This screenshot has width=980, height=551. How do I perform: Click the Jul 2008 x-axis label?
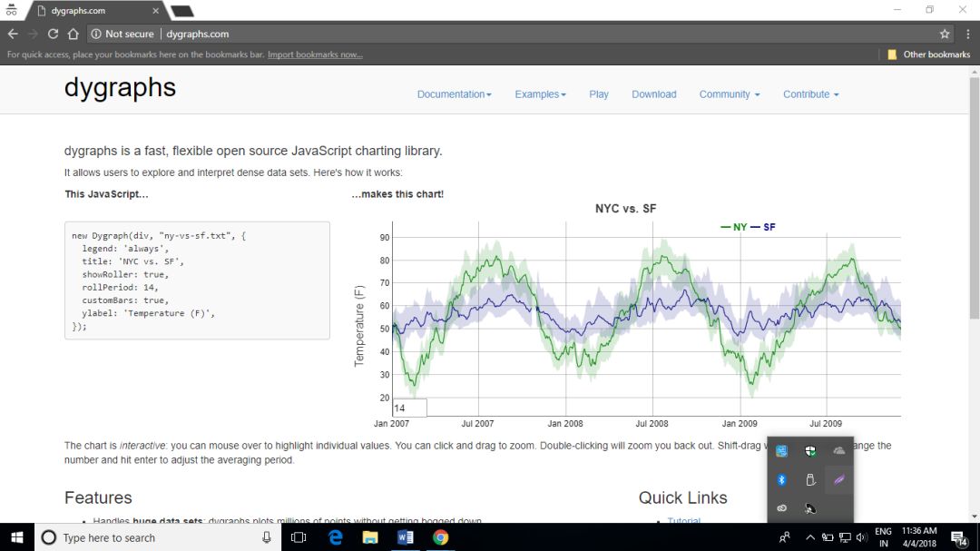tap(652, 423)
